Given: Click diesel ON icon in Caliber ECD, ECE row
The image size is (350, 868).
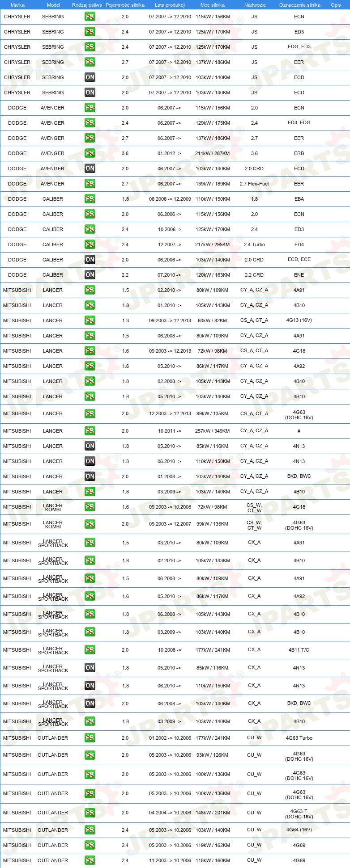Looking at the screenshot, I should (x=90, y=260).
